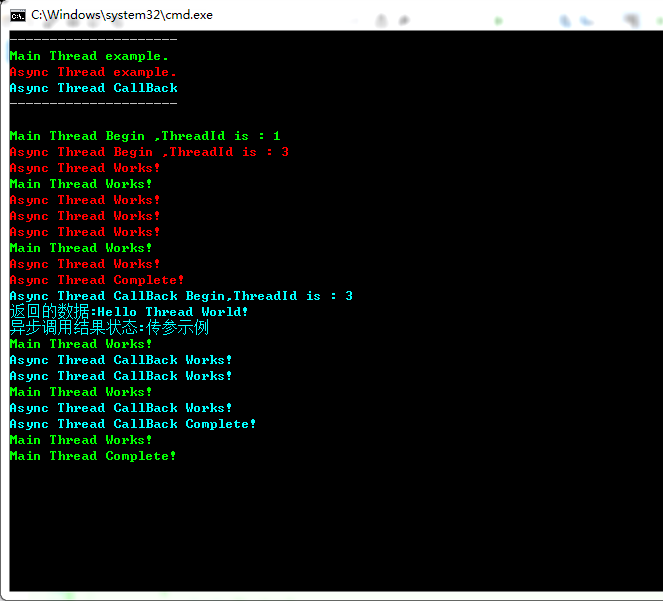Viewport: 663px width, 601px height.
Task: Click "Async Thread Begin ,ThreadId is : 3"
Action: (149, 152)
